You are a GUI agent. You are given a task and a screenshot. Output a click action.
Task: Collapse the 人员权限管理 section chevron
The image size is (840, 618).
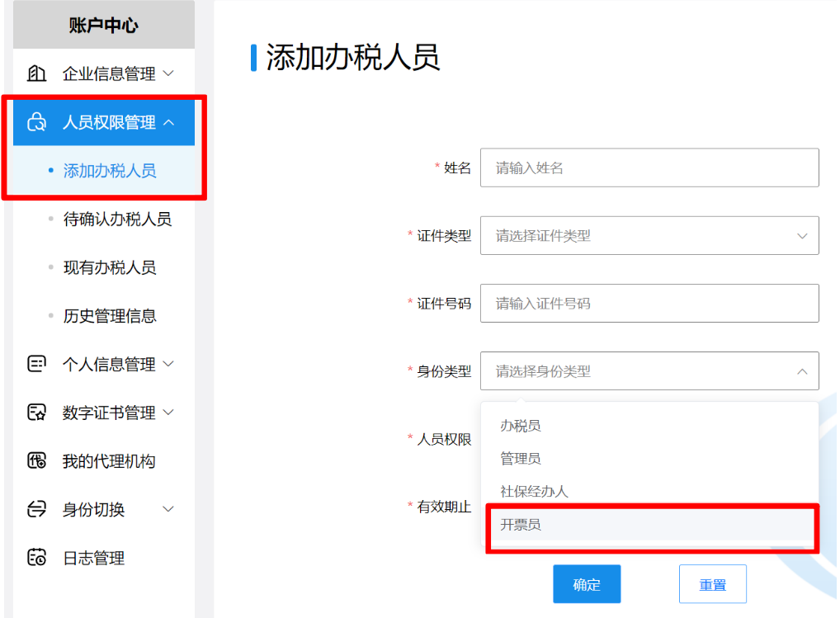pos(169,122)
